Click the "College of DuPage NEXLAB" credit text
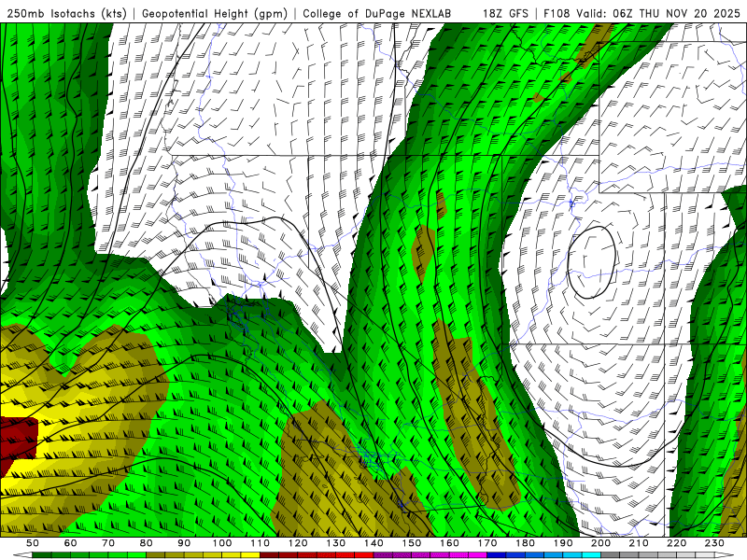 click(x=376, y=13)
